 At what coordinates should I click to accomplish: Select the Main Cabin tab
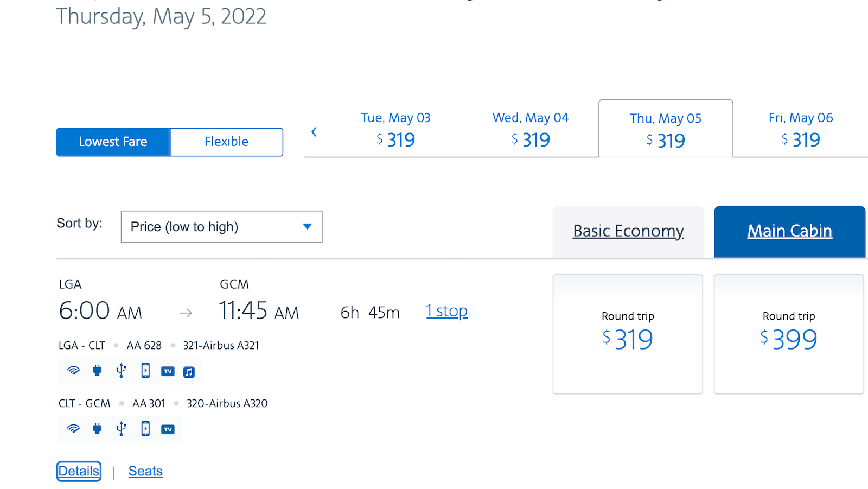point(789,231)
